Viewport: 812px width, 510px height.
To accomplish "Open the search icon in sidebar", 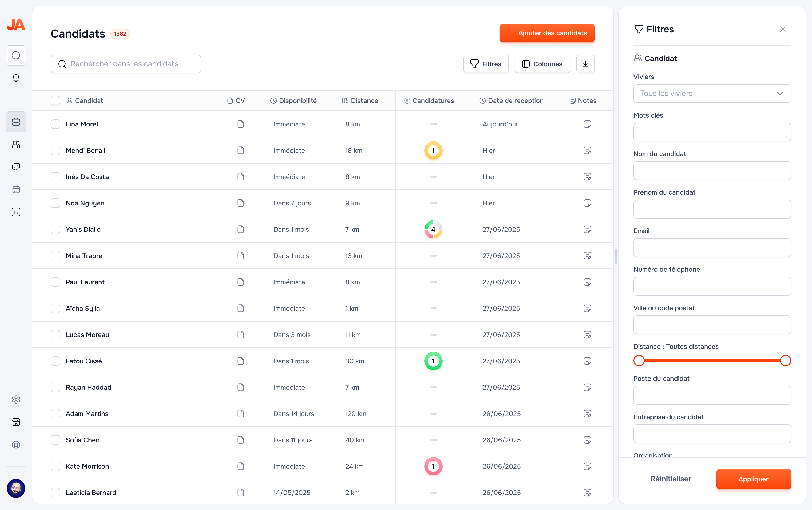I will (x=16, y=55).
